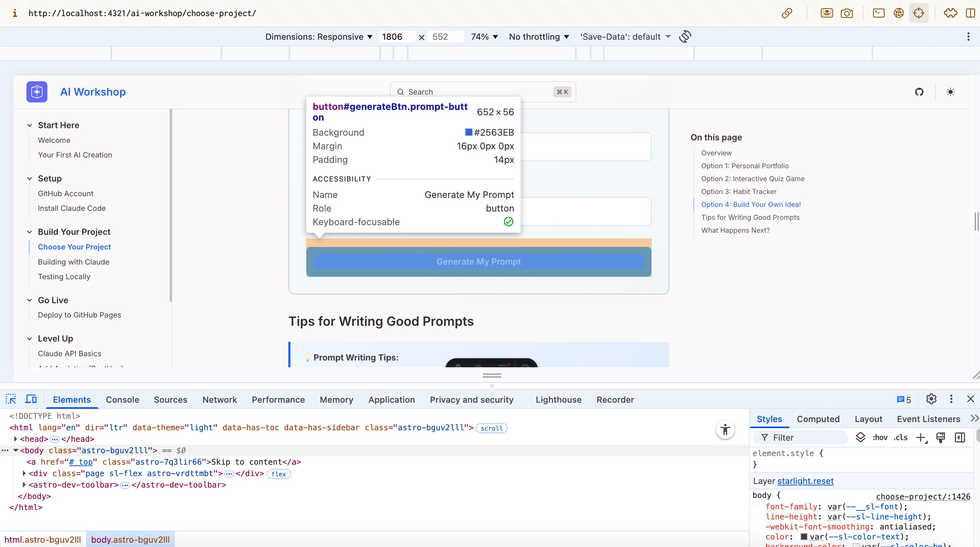This screenshot has width=980, height=547.
Task: Open the 5 issues counter in DevTools
Action: point(904,400)
